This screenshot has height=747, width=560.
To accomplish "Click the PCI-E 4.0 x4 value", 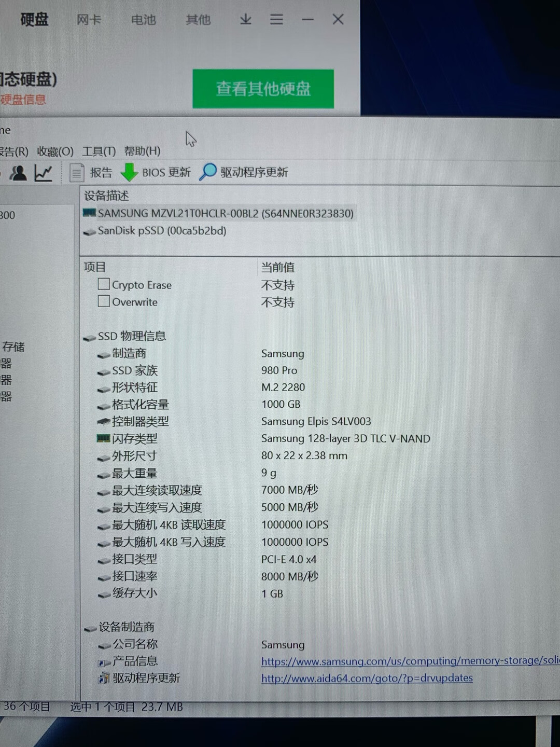I will coord(289,559).
